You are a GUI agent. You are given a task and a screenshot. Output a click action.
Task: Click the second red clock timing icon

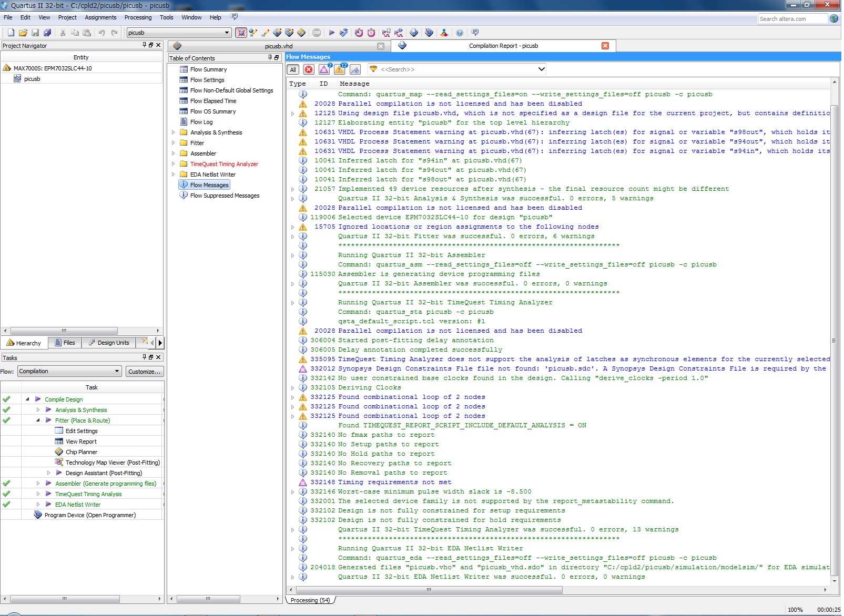(371, 33)
